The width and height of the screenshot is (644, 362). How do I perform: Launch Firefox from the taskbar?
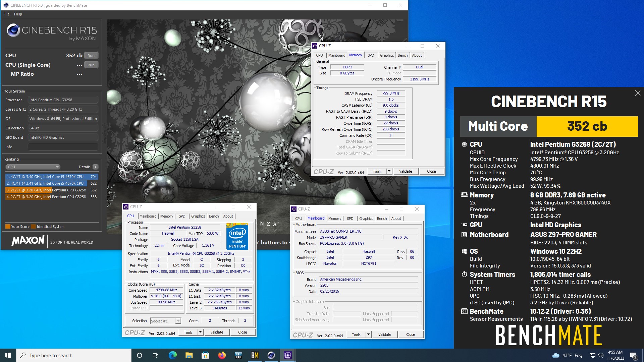click(222, 355)
